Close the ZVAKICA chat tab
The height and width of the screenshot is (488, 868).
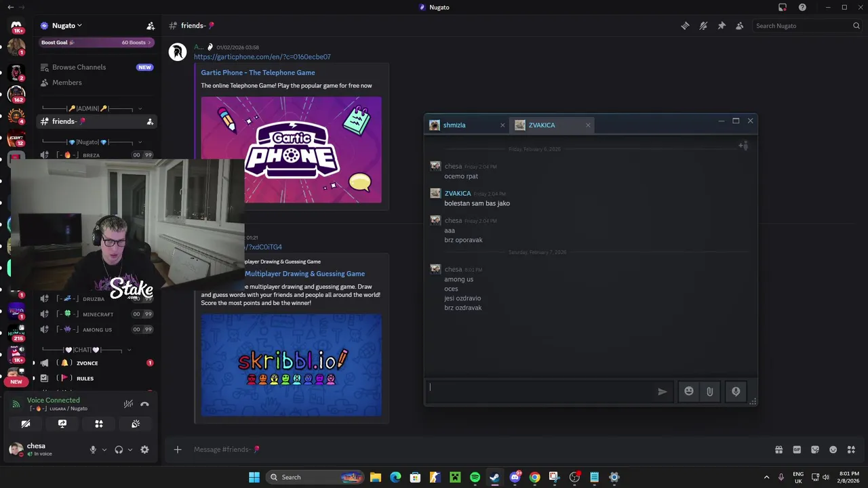[x=588, y=125]
